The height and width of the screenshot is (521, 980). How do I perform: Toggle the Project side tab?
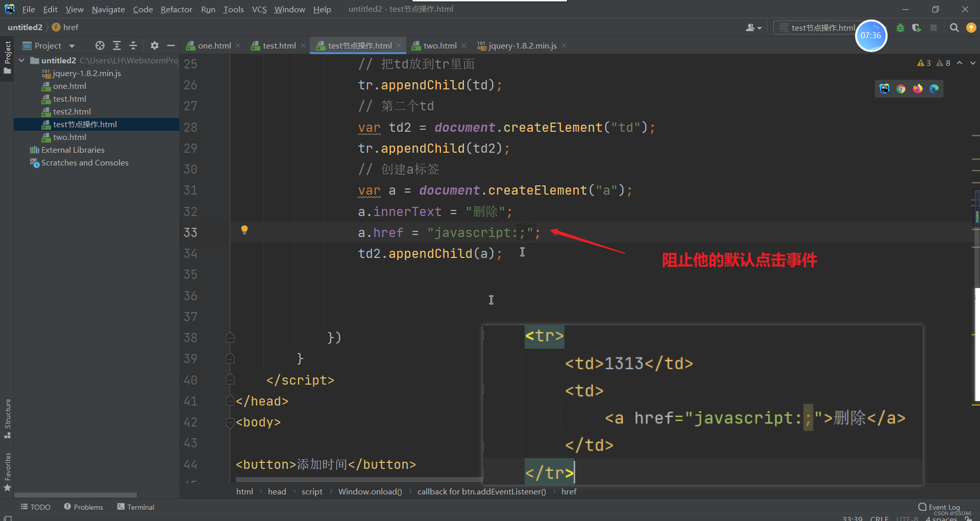pyautogui.click(x=8, y=57)
